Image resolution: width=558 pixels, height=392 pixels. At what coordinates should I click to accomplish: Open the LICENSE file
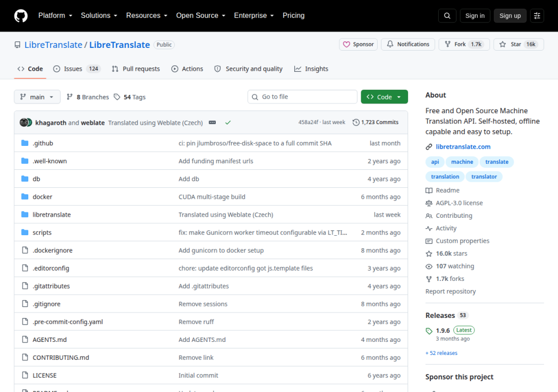(x=45, y=375)
